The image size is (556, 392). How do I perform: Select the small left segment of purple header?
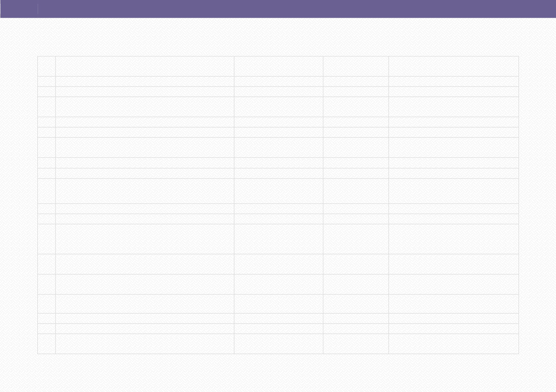pyautogui.click(x=19, y=9)
